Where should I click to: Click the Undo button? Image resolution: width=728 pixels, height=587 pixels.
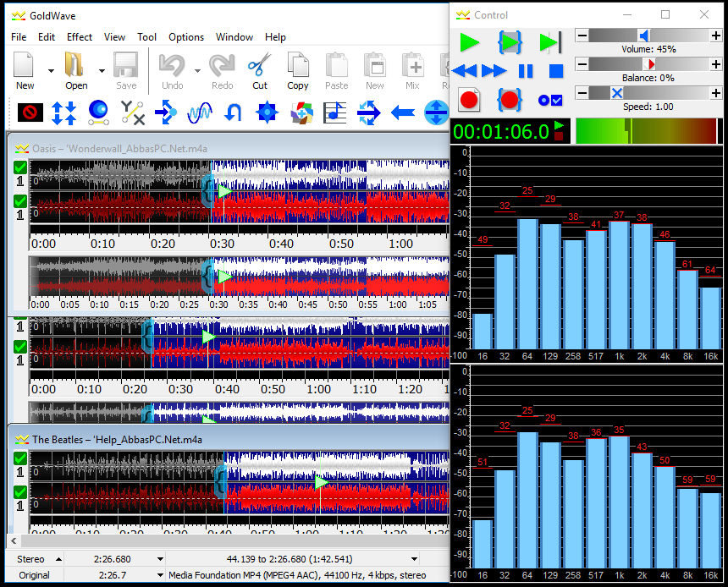(x=172, y=71)
